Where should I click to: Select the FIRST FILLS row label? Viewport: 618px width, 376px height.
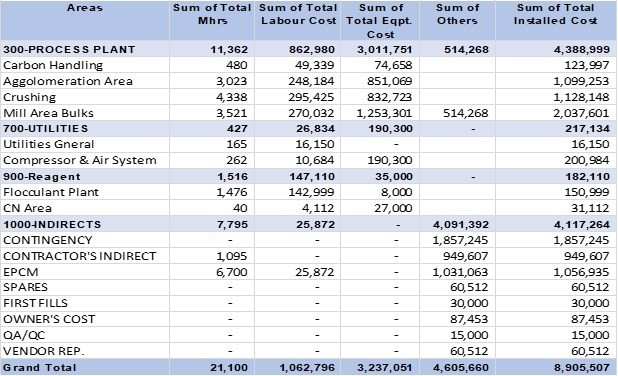pyautogui.click(x=35, y=303)
